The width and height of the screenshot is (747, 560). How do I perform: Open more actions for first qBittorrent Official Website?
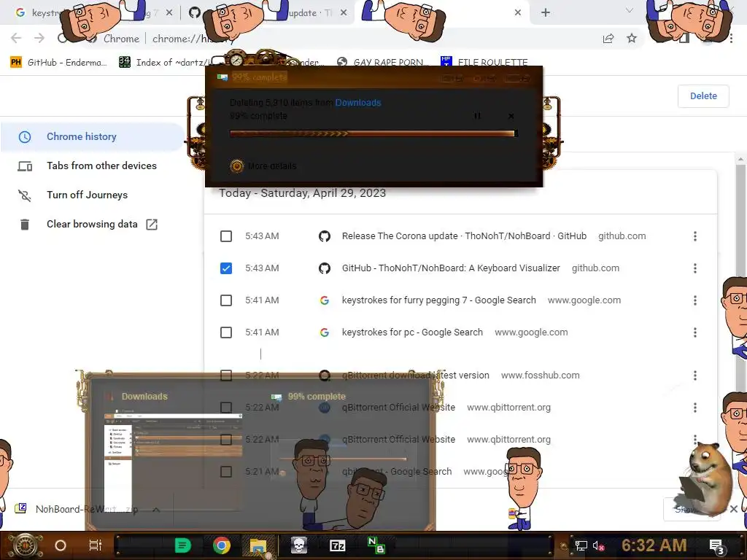coord(695,408)
